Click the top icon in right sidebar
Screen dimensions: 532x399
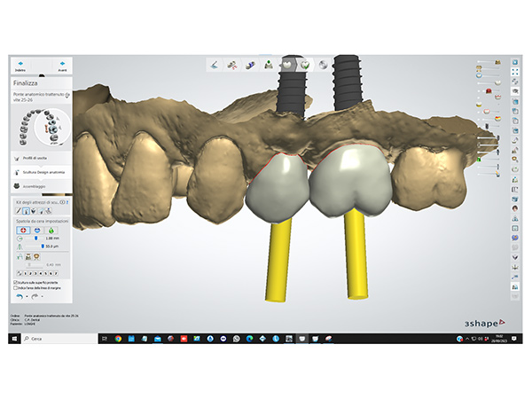pyautogui.click(x=514, y=64)
